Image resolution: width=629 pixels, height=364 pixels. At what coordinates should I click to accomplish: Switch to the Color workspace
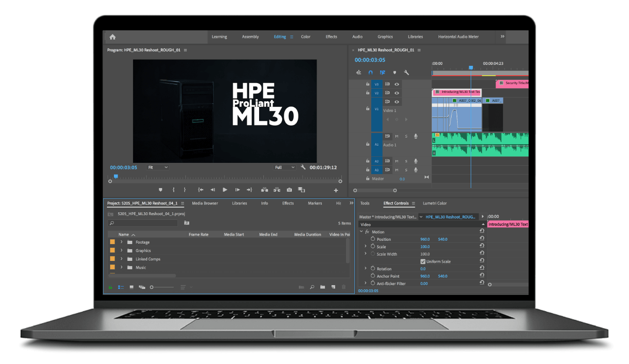306,37
